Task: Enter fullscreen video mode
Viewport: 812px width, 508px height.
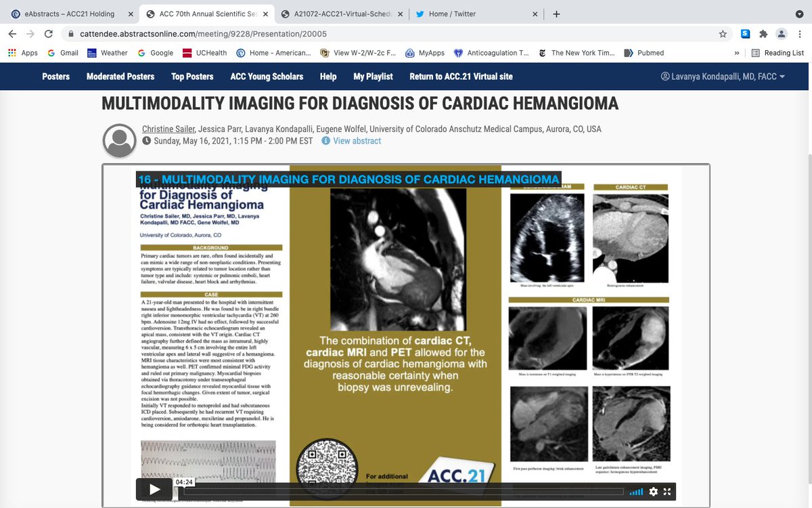Action: 667,492
